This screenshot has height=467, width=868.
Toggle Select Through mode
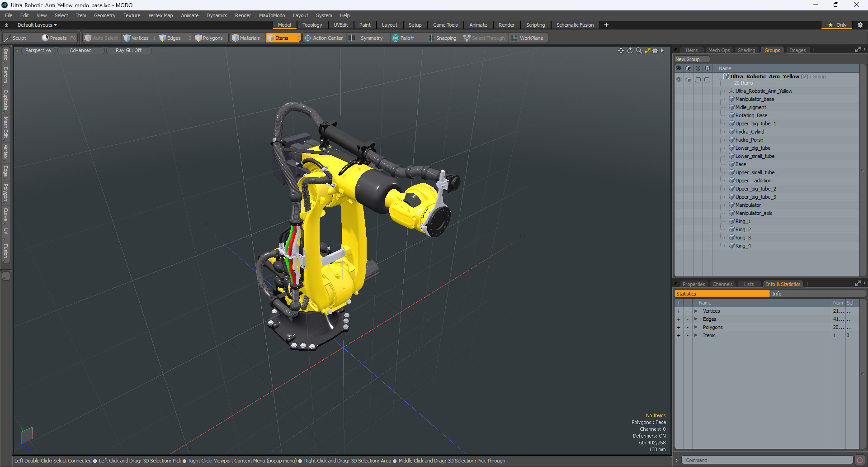[x=484, y=38]
